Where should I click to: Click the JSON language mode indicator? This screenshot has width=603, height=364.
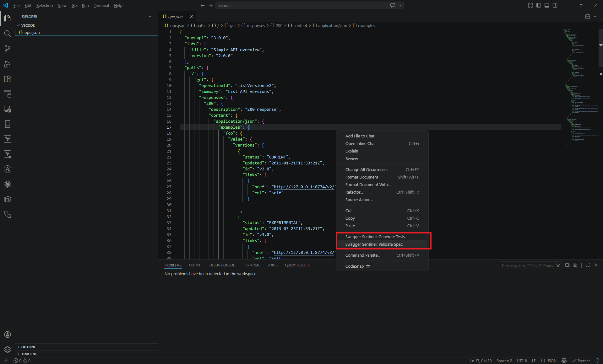pyautogui.click(x=549, y=361)
